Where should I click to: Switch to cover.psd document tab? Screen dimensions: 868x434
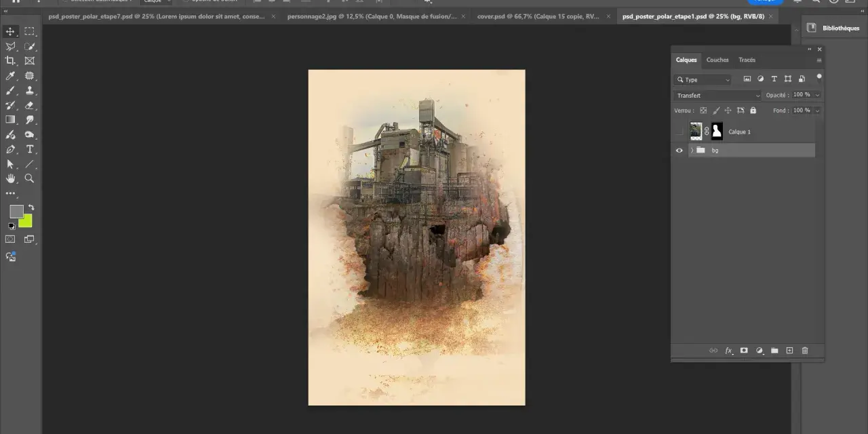click(538, 16)
